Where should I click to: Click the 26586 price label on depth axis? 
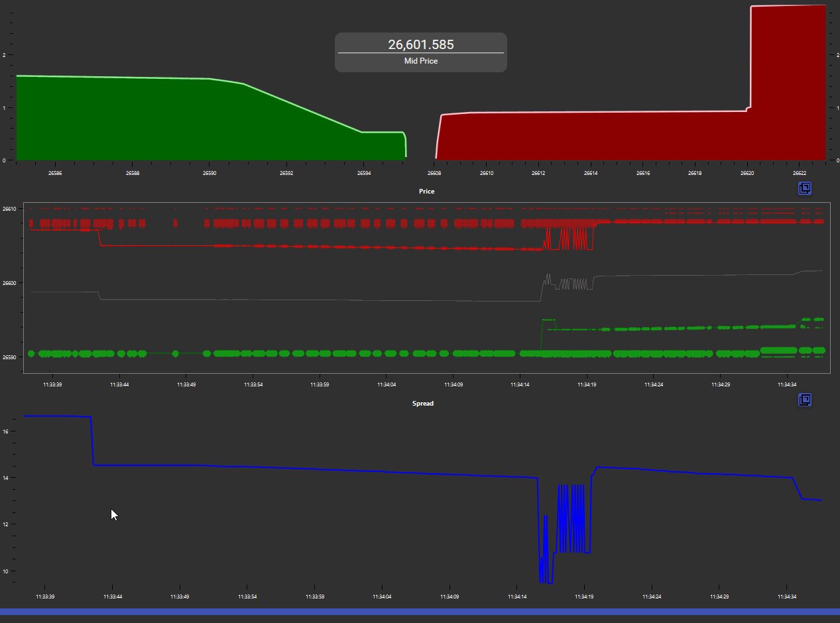click(55, 173)
